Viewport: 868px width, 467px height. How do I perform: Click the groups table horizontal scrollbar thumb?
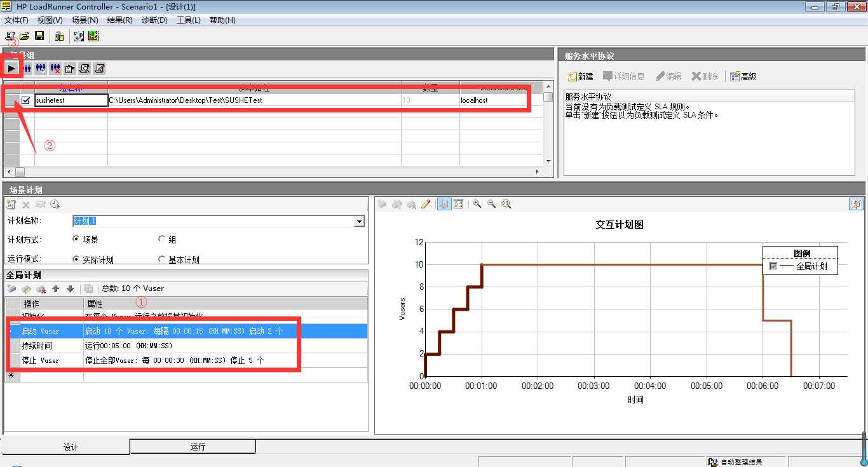20,172
